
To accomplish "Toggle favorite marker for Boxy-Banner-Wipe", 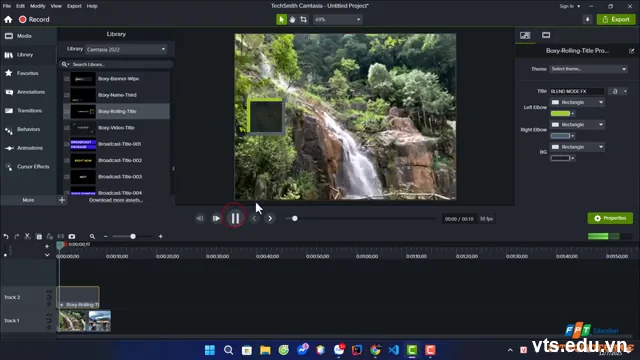I will [x=67, y=79].
